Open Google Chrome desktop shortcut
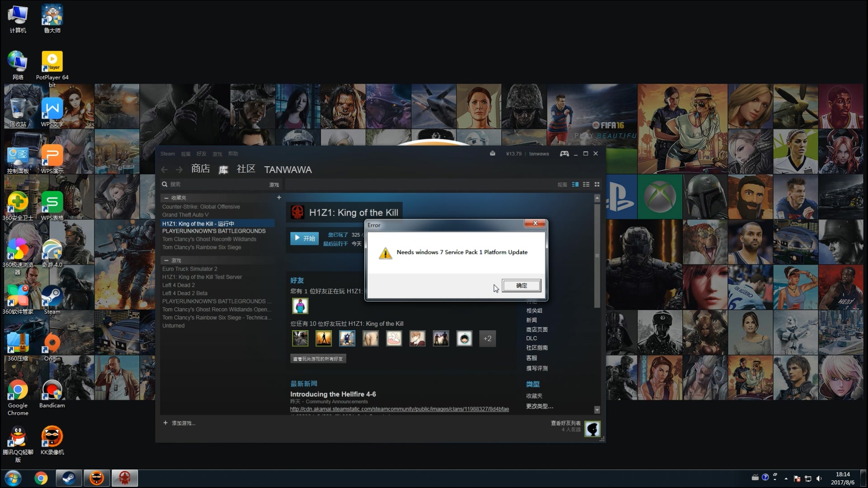 coord(18,397)
